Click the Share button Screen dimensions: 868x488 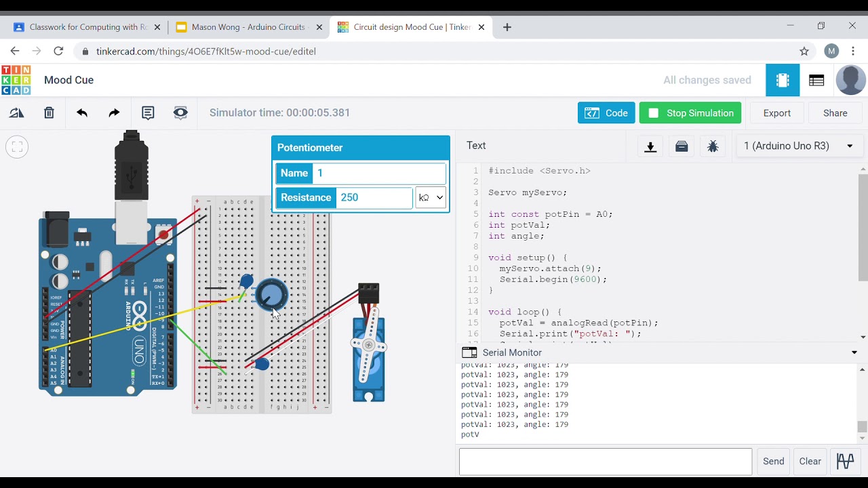(835, 113)
